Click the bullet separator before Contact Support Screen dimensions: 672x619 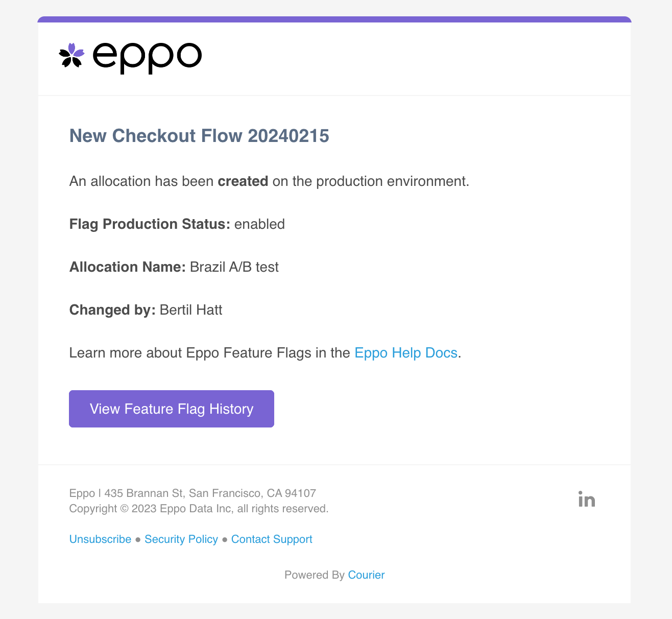[225, 540]
